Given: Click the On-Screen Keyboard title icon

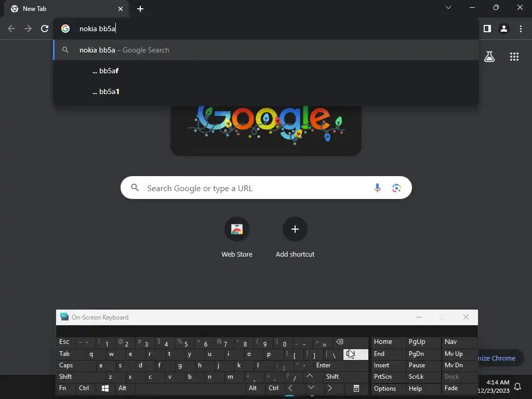Looking at the screenshot, I should pyautogui.click(x=64, y=317).
